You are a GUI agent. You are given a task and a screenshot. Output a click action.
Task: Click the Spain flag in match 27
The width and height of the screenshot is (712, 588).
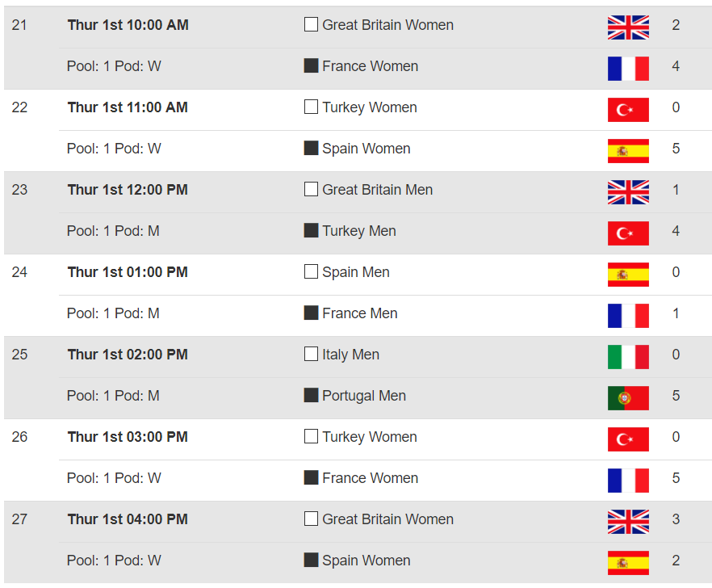(628, 563)
